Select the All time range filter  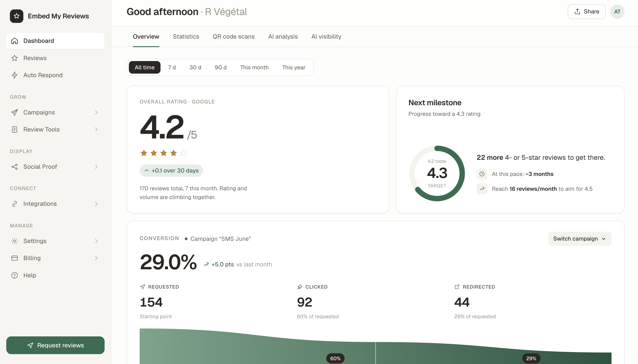click(145, 67)
